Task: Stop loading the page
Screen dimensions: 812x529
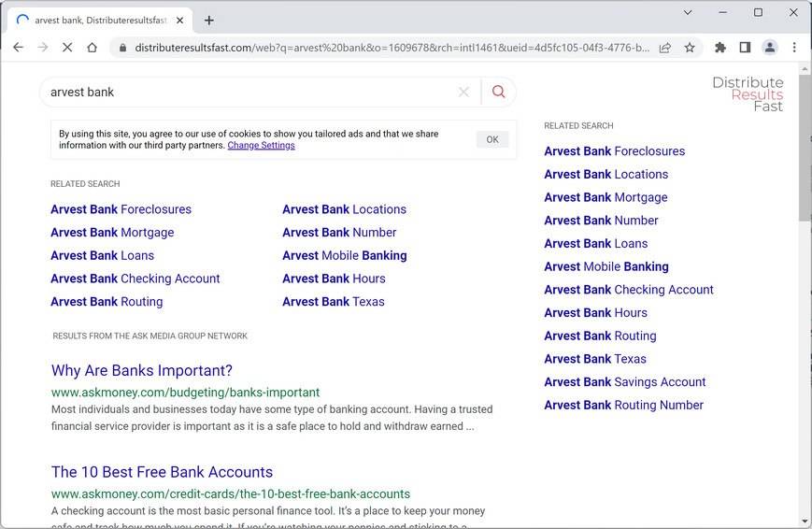Action: 67,48
